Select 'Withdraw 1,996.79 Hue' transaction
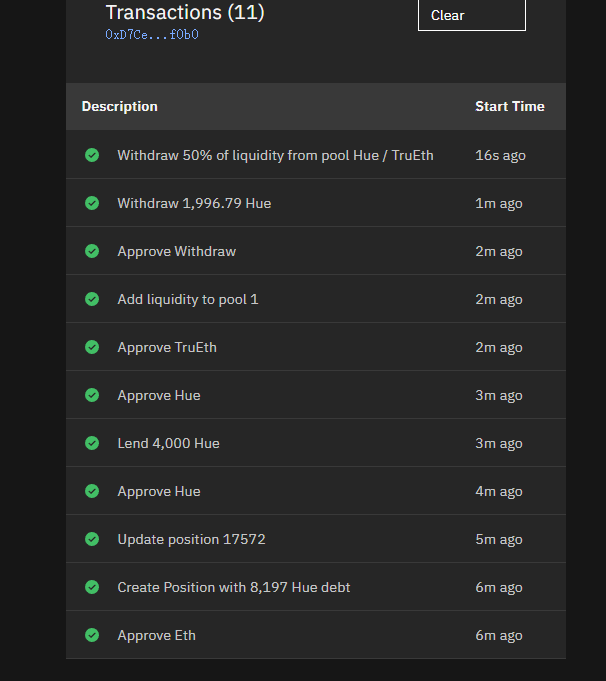 [194, 203]
